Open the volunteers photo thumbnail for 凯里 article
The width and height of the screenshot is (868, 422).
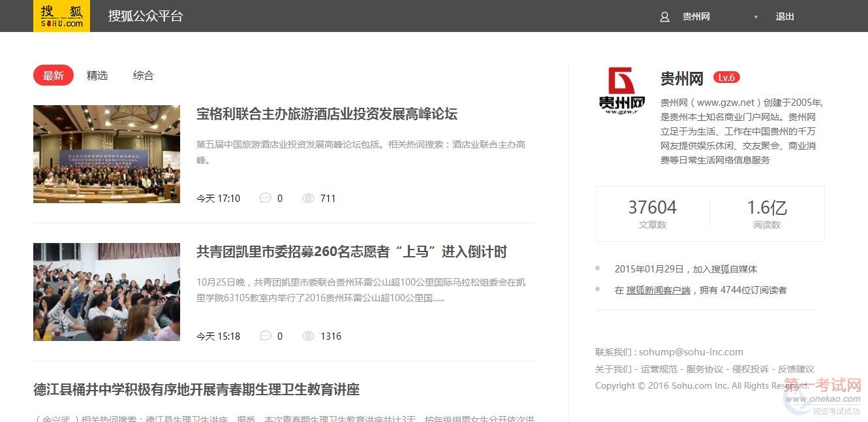[106, 292]
